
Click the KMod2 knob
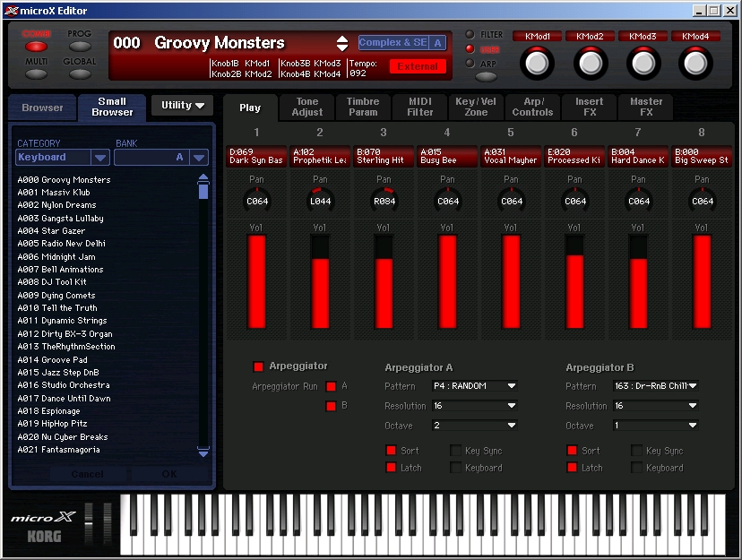pos(590,64)
